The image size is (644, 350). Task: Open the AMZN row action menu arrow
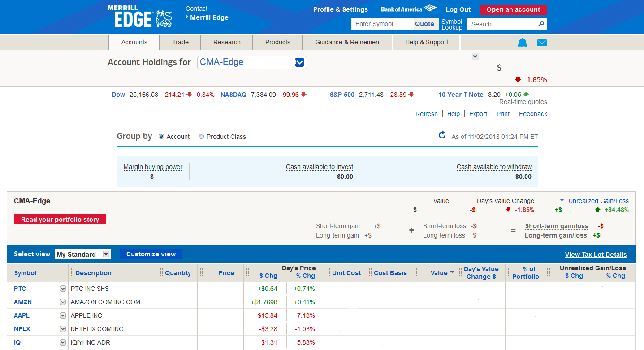pyautogui.click(x=63, y=302)
